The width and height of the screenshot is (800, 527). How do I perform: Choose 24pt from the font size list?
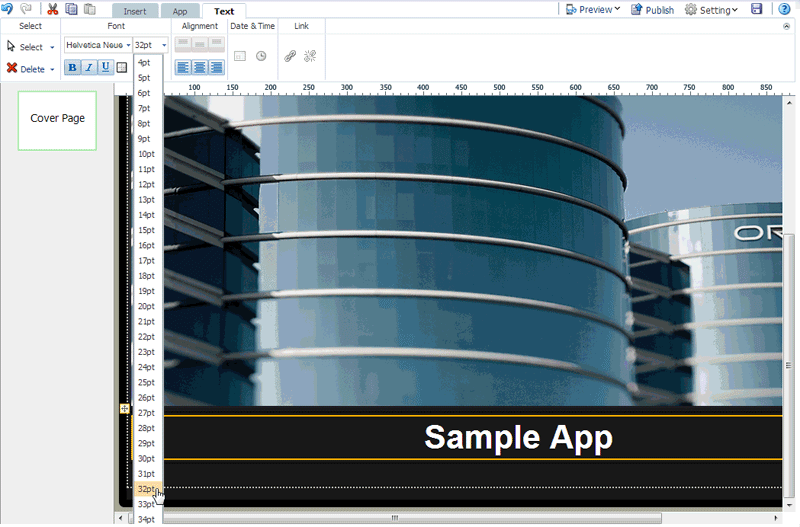click(146, 367)
